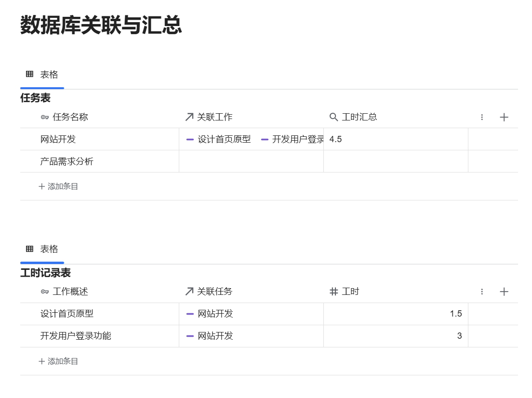The width and height of the screenshot is (532, 398).
Task: Click 添加条目 under 任务表
Action: point(58,186)
